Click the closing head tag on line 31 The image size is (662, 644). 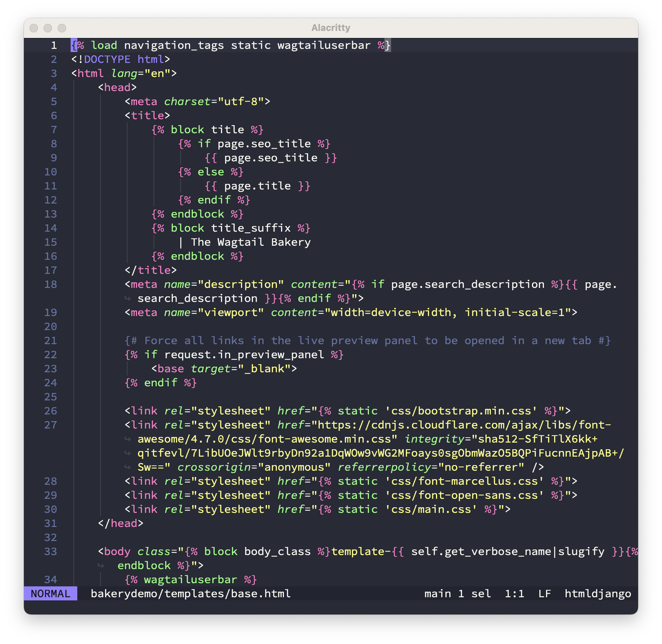click(x=121, y=523)
